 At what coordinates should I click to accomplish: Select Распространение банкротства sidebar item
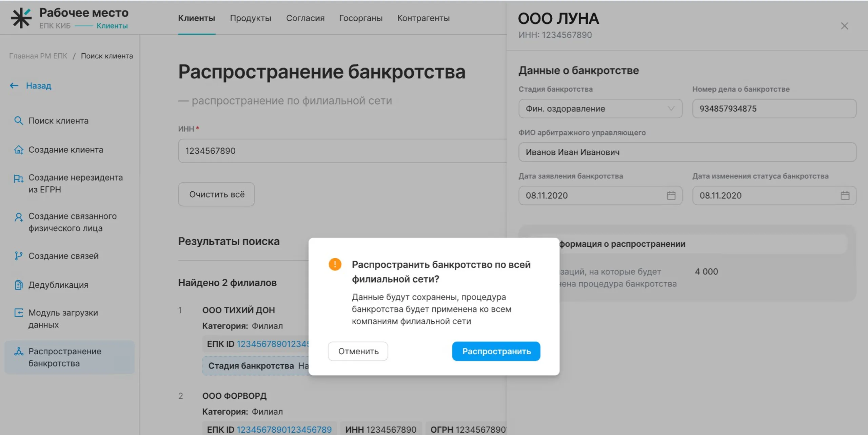(x=70, y=357)
